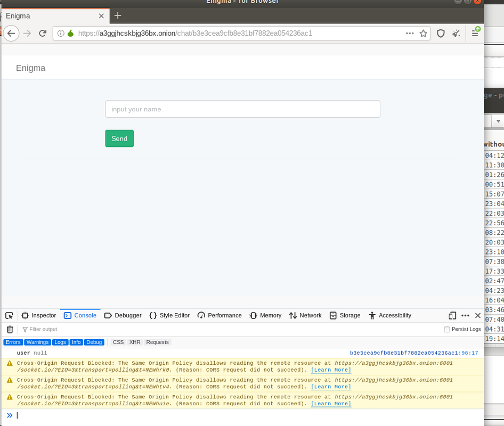504x426 pixels.
Task: Focus the 'input your name' field
Action: point(243,109)
